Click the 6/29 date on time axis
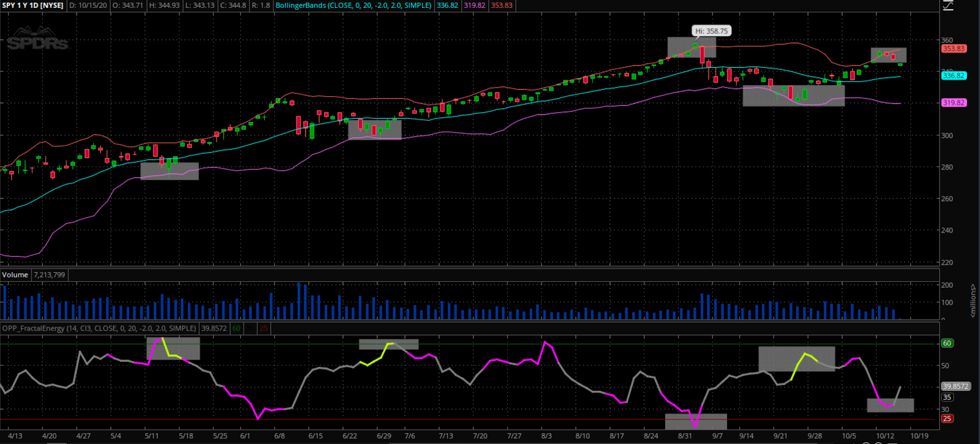 pyautogui.click(x=384, y=436)
